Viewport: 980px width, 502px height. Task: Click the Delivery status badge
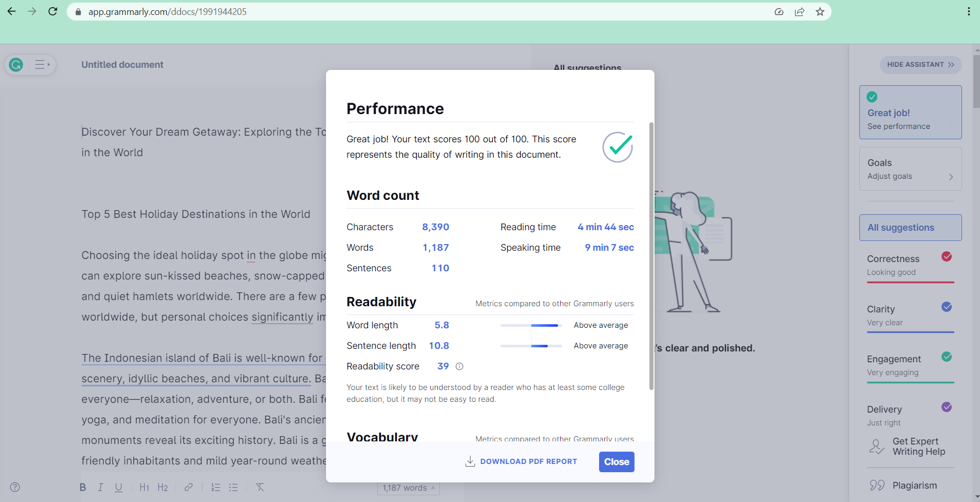click(947, 407)
